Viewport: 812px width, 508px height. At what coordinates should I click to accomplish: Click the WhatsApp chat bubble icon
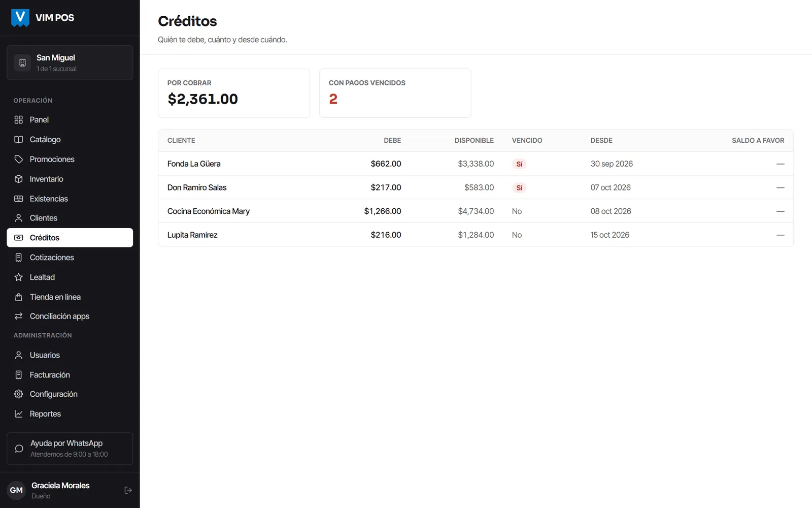click(19, 449)
